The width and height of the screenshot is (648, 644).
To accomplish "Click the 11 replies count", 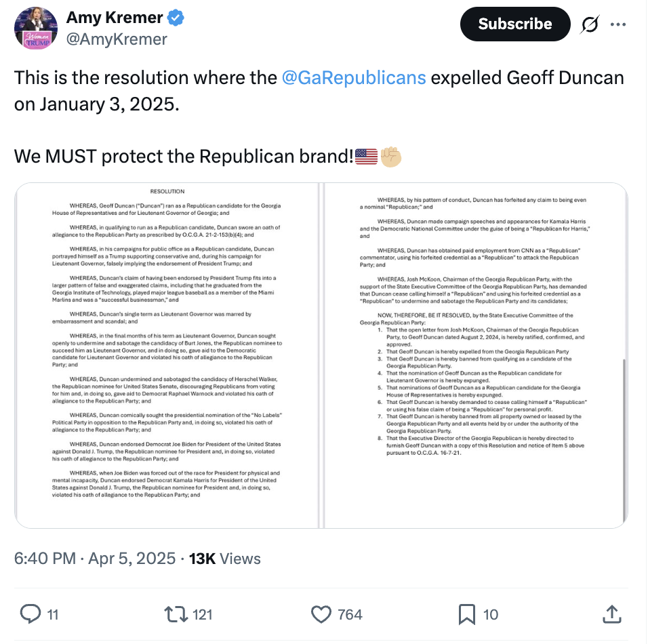I will (52, 615).
